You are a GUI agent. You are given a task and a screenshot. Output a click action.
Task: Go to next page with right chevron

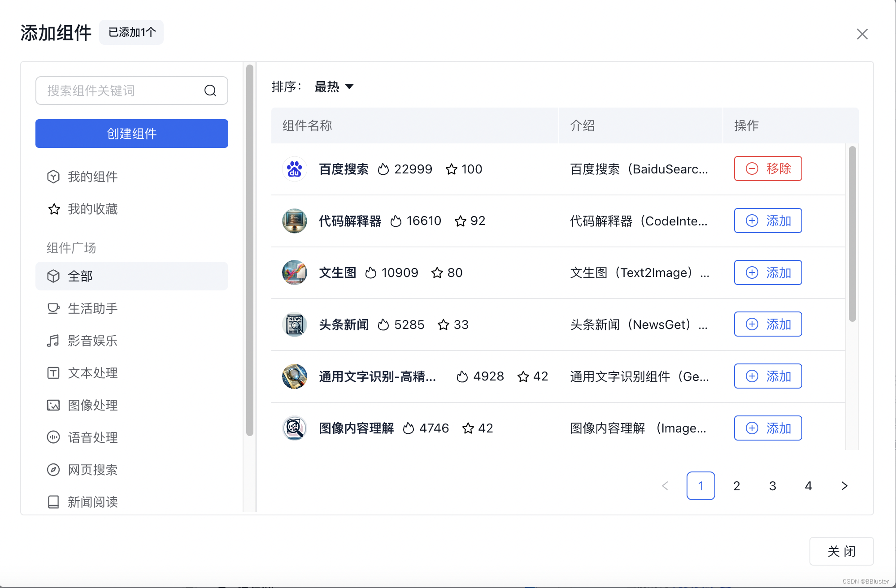coord(844,486)
